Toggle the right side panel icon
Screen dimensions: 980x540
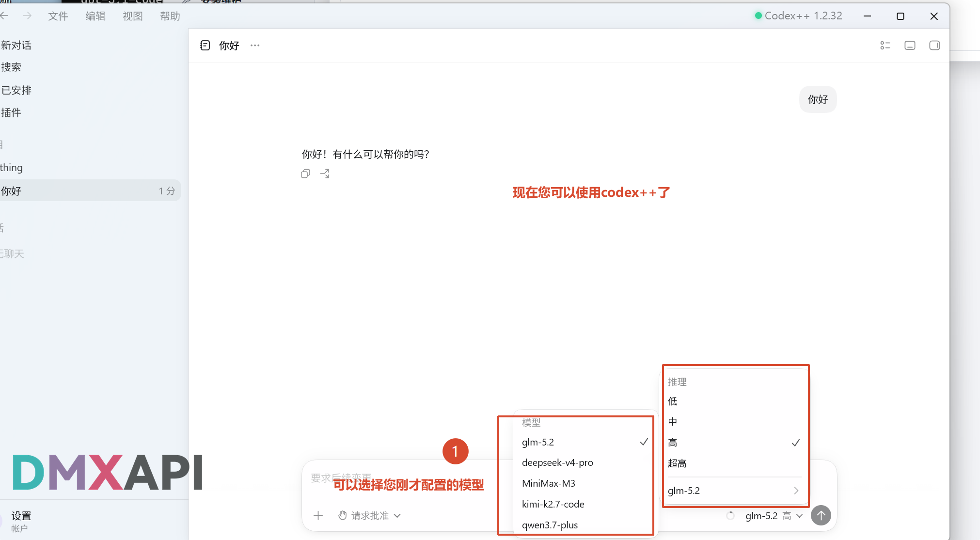pyautogui.click(x=934, y=45)
